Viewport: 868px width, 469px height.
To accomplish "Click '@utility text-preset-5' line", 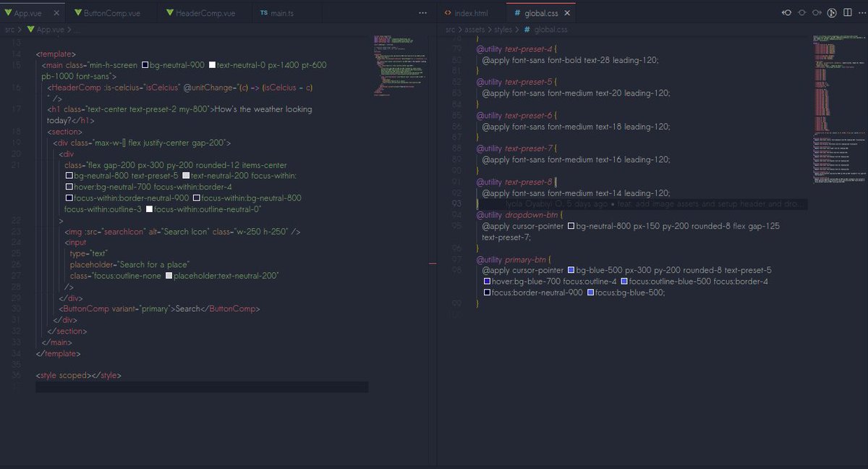I will pos(516,82).
